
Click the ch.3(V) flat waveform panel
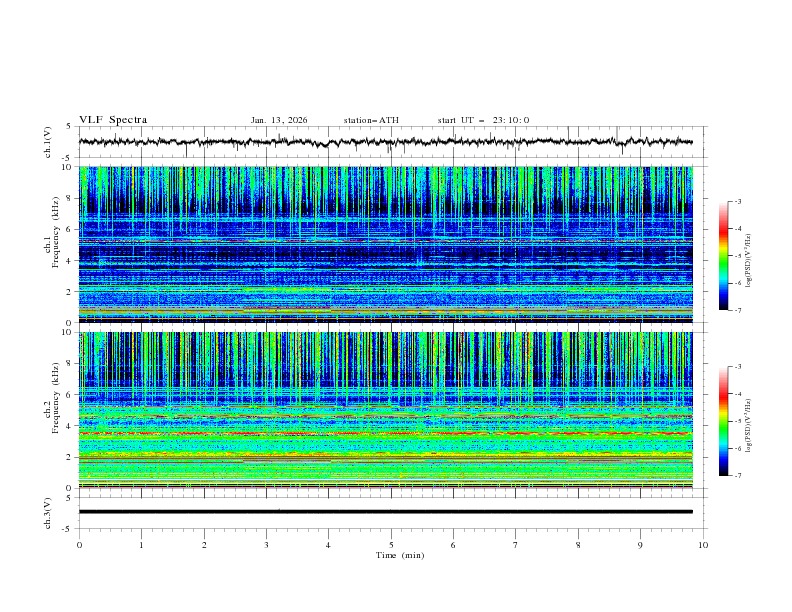(390, 511)
